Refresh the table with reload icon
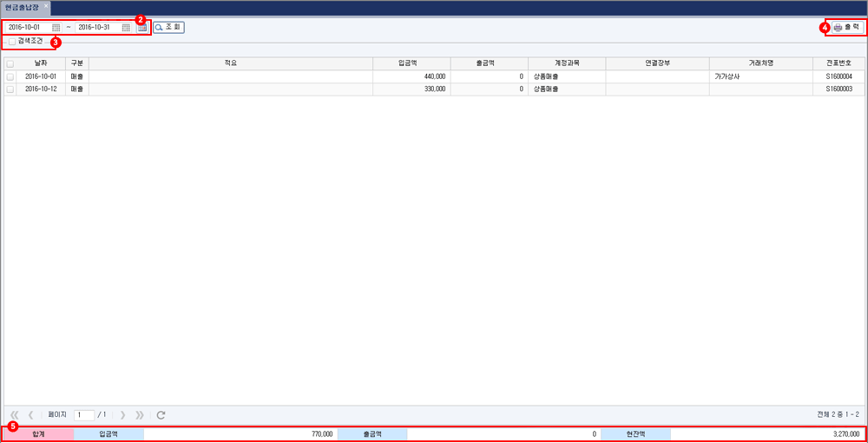 [161, 414]
